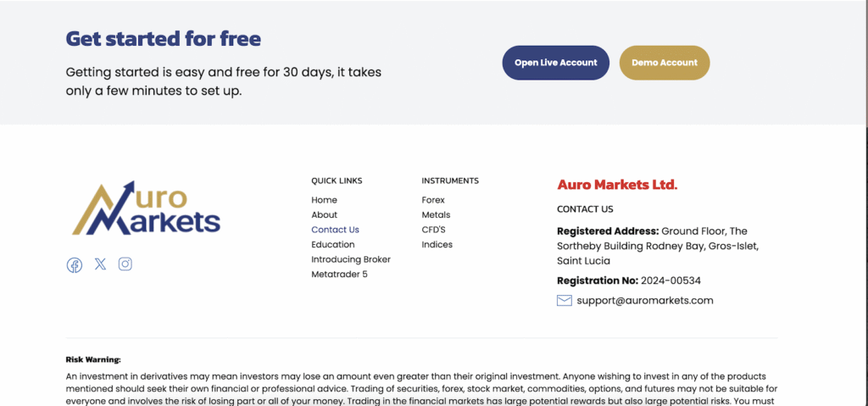This screenshot has height=406, width=868.
Task: Open the About quick link
Action: point(324,215)
